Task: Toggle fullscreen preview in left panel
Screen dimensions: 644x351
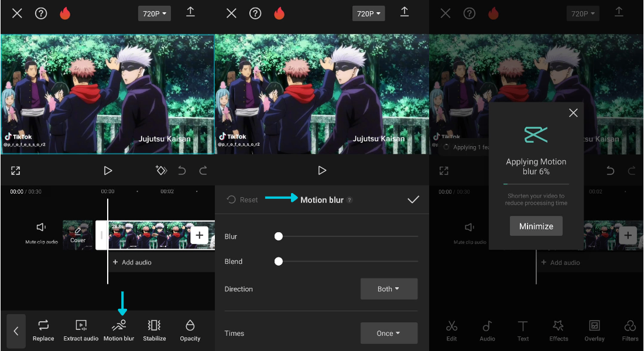Action: pyautogui.click(x=16, y=171)
